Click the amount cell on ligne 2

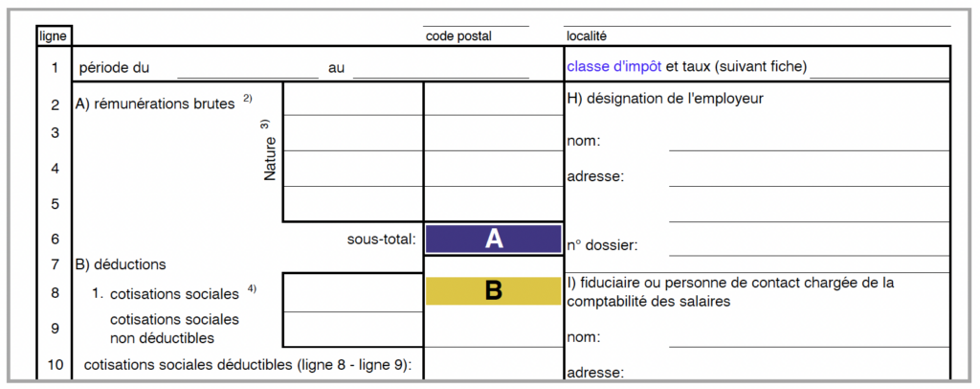(493, 99)
